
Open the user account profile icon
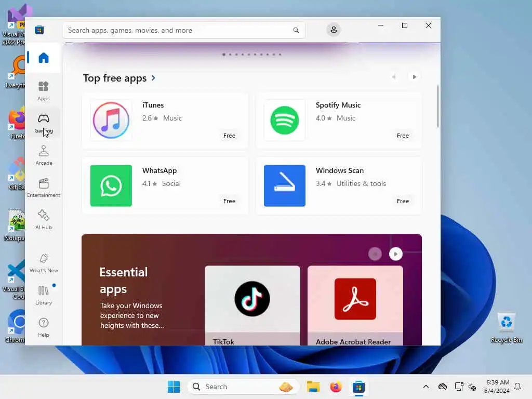(334, 30)
